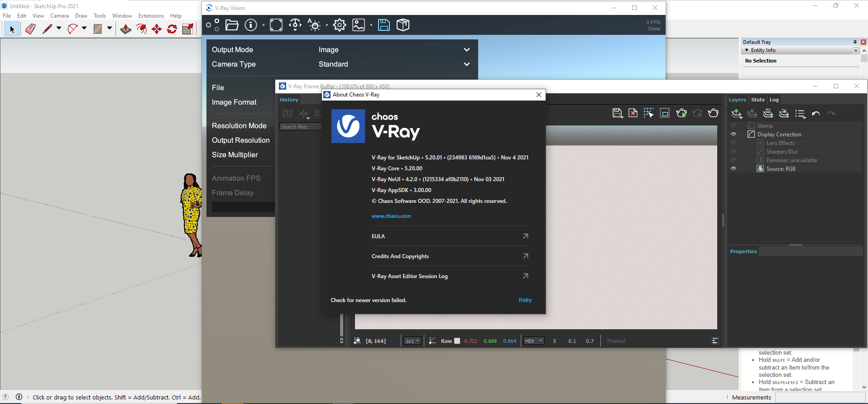The height and width of the screenshot is (404, 868).
Task: Open www.chaos.com link
Action: pyautogui.click(x=391, y=216)
